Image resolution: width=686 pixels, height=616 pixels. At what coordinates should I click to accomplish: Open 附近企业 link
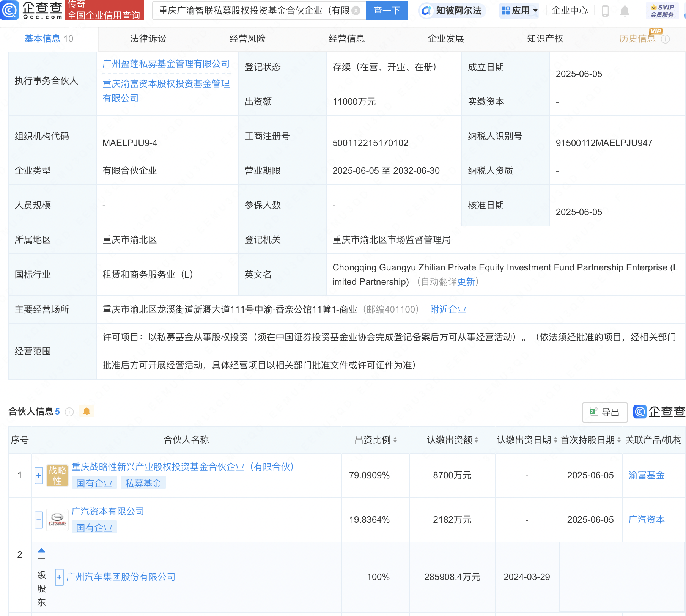[448, 310]
